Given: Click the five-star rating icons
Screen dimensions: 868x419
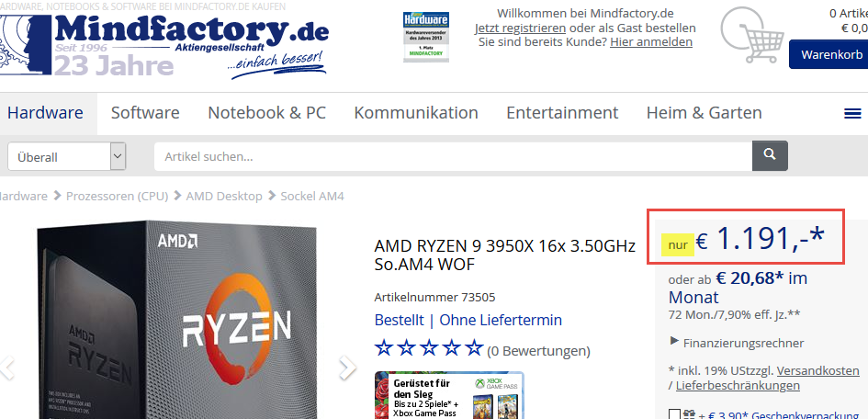Looking at the screenshot, I should click(429, 348).
